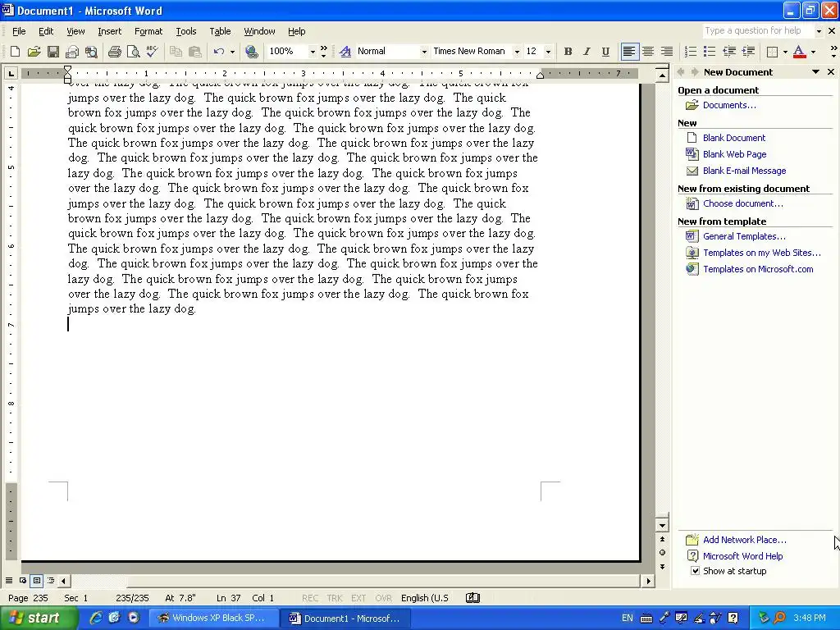Click the Blank Web Page link

point(734,154)
